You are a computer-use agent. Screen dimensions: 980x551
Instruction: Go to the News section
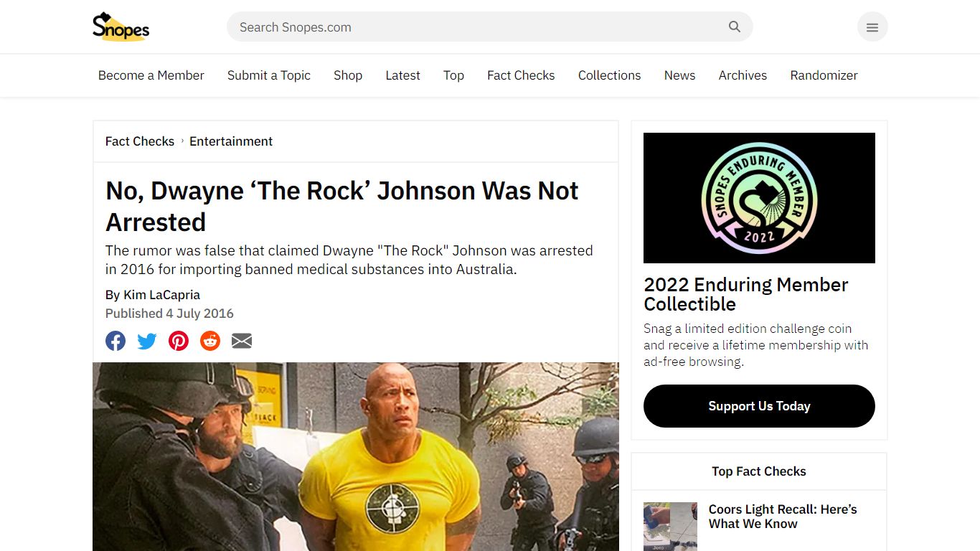(x=679, y=75)
